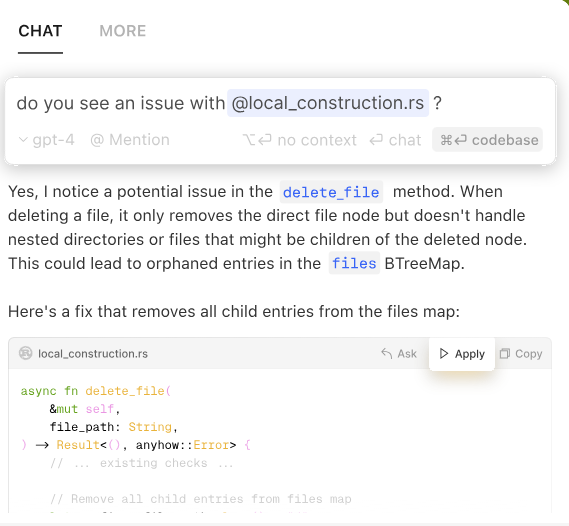
Task: Open the files inline code reference
Action: [x=354, y=263]
